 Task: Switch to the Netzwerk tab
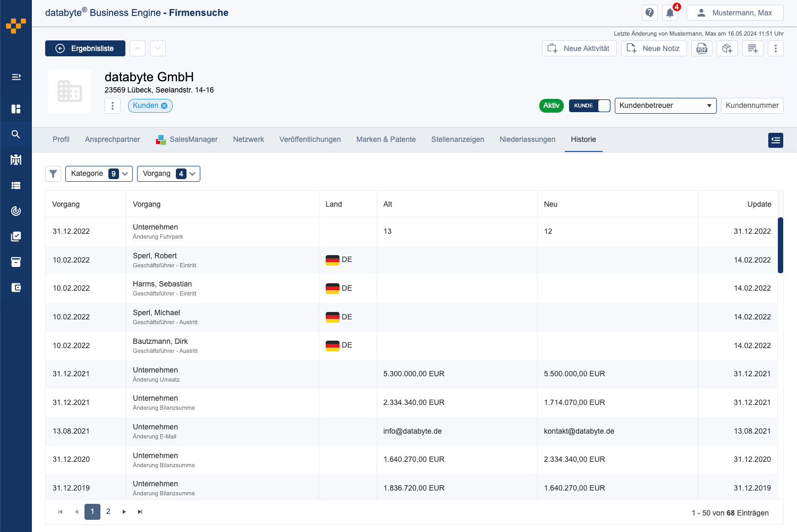249,140
